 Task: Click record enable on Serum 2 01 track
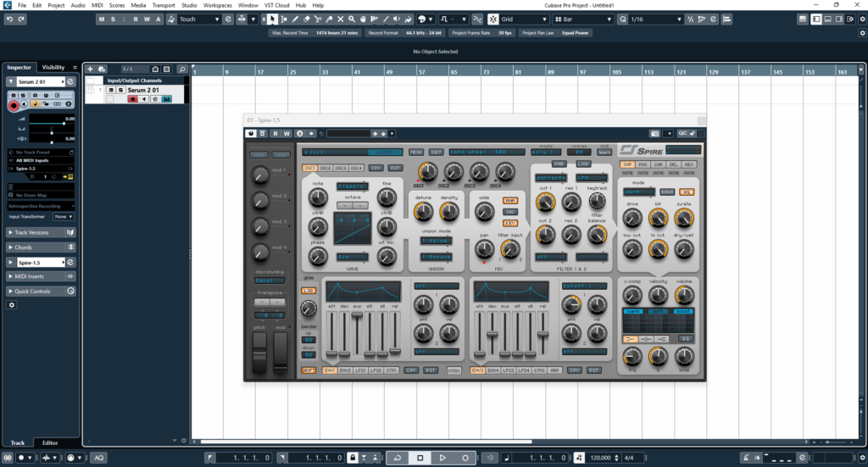132,99
